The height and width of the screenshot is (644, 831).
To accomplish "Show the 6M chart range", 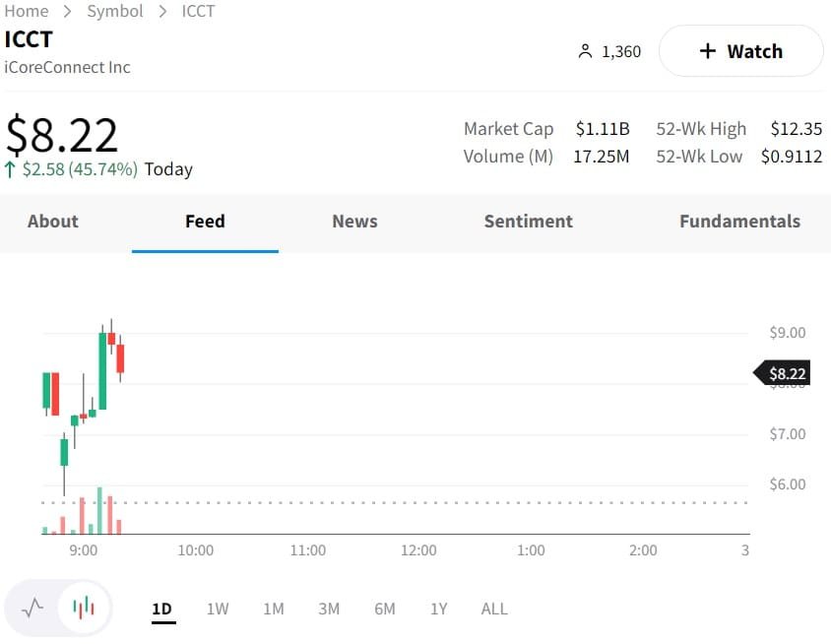I will pyautogui.click(x=385, y=609).
